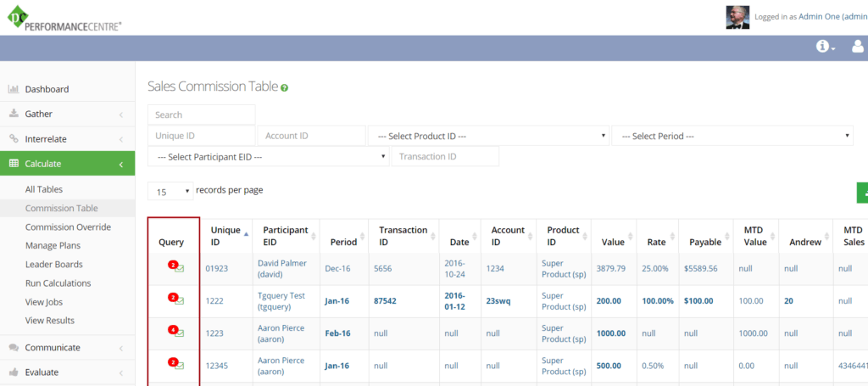The width and height of the screenshot is (868, 386).
Task: Click Feb-16 period cell
Action: point(337,333)
